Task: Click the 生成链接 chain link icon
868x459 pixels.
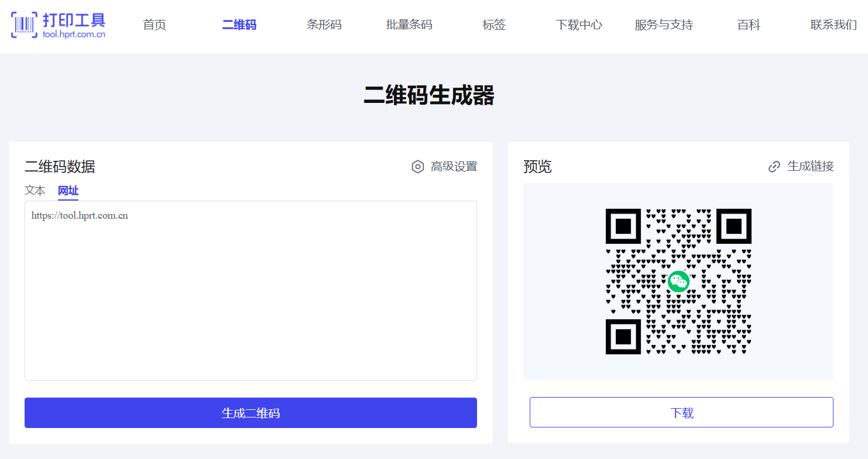Action: point(774,167)
